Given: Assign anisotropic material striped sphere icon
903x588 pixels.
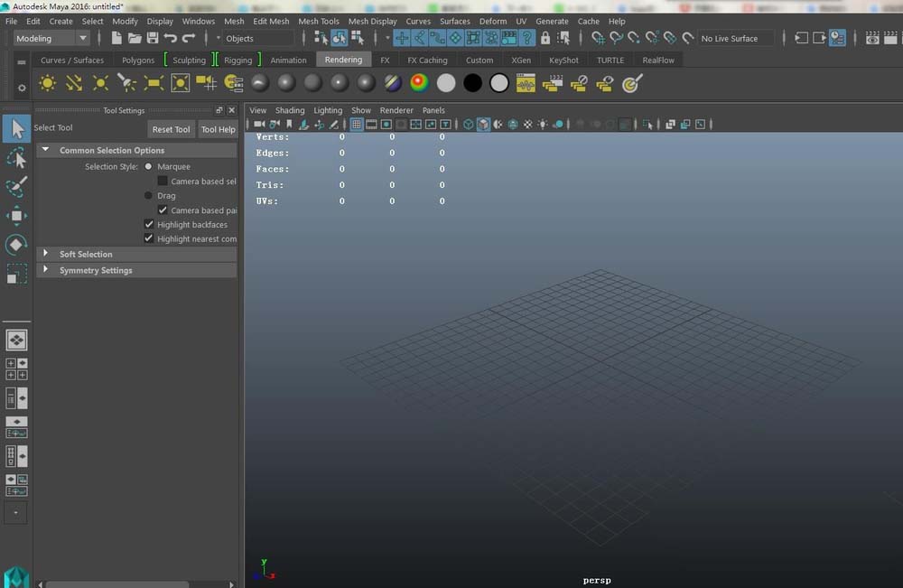Looking at the screenshot, I should click(x=393, y=83).
